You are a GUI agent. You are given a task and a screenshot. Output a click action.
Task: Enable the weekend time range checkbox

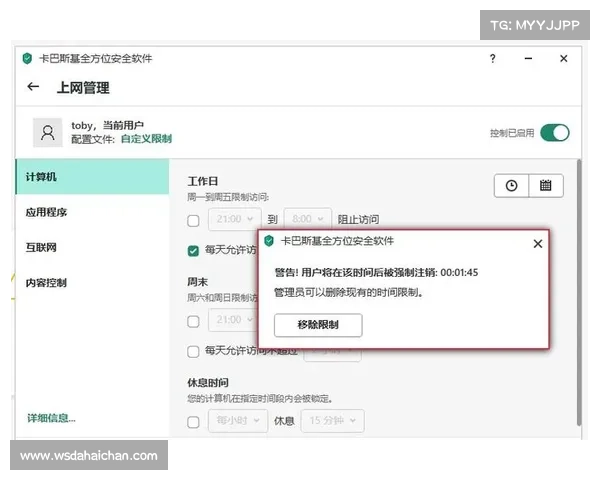[x=193, y=321]
